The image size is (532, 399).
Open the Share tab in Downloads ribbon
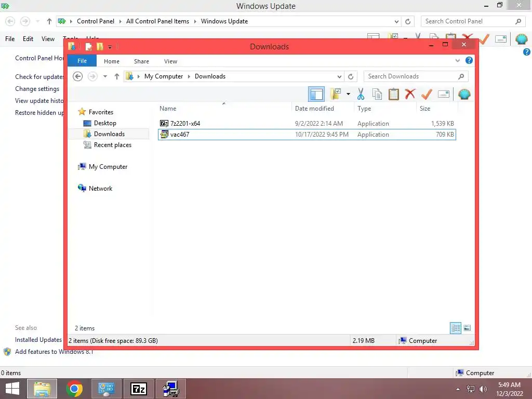tap(141, 61)
